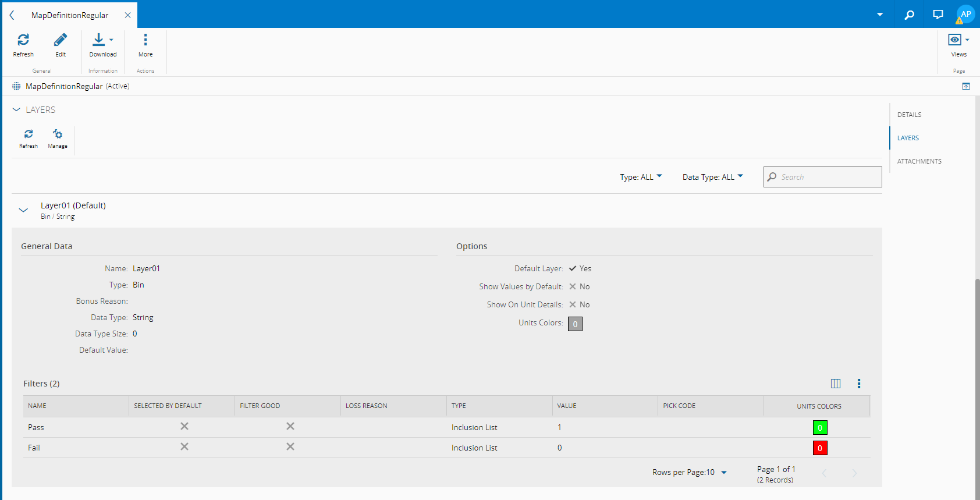Go to the Attachments section tab
The height and width of the screenshot is (500, 980).
click(x=919, y=161)
